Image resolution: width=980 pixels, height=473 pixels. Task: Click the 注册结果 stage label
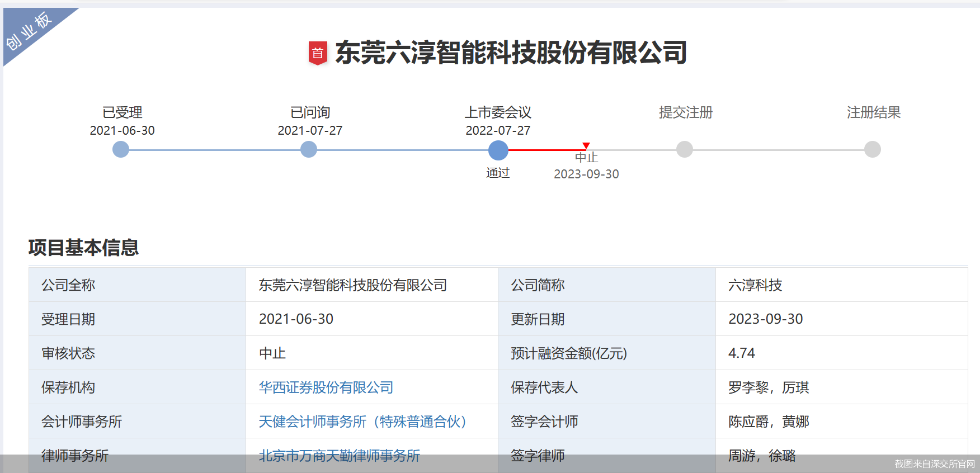(x=874, y=112)
